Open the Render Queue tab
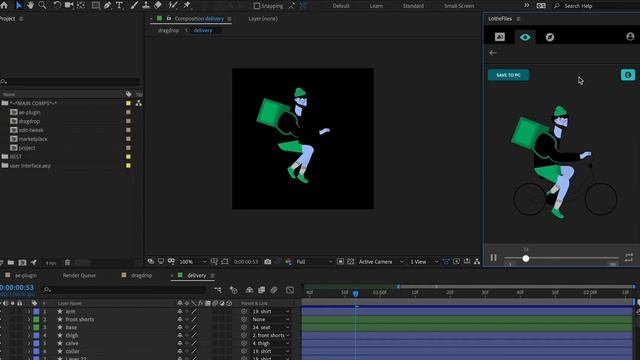 click(x=79, y=276)
